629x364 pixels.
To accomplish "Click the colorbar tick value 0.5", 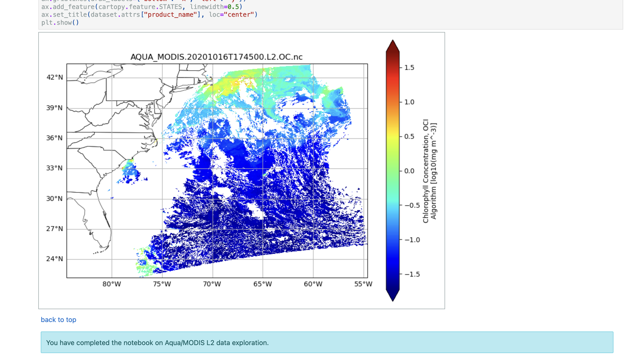I will tap(409, 137).
